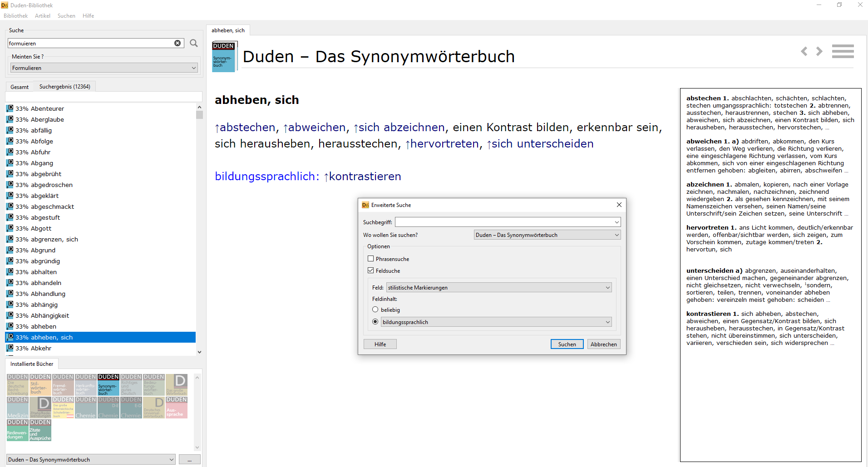Select '33% Abkehr' result
This screenshot has height=467, width=868.
click(100, 348)
